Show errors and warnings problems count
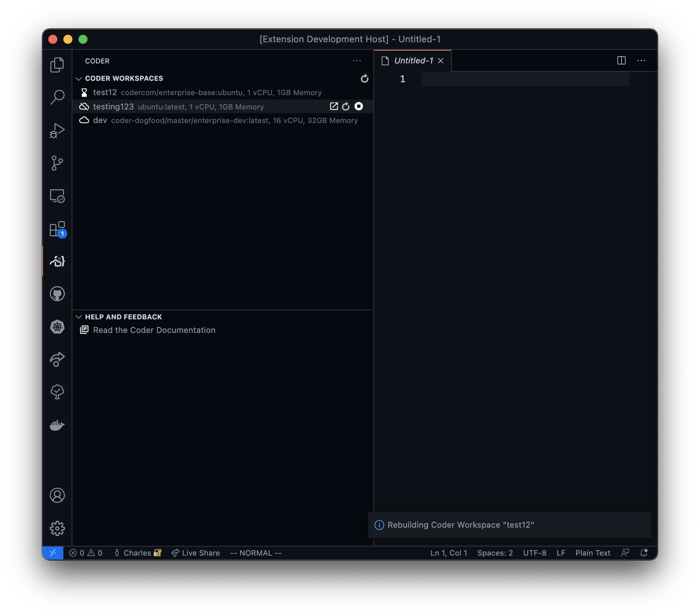The height and width of the screenshot is (616, 700). 86,553
